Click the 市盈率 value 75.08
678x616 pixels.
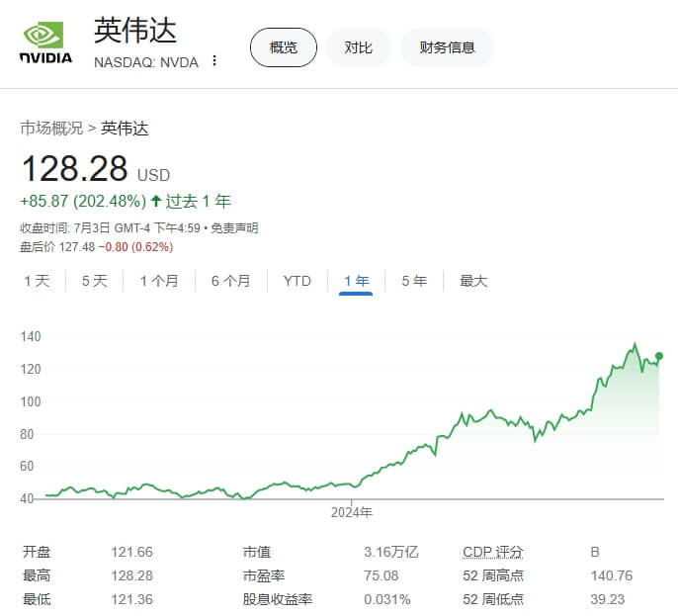(381, 575)
